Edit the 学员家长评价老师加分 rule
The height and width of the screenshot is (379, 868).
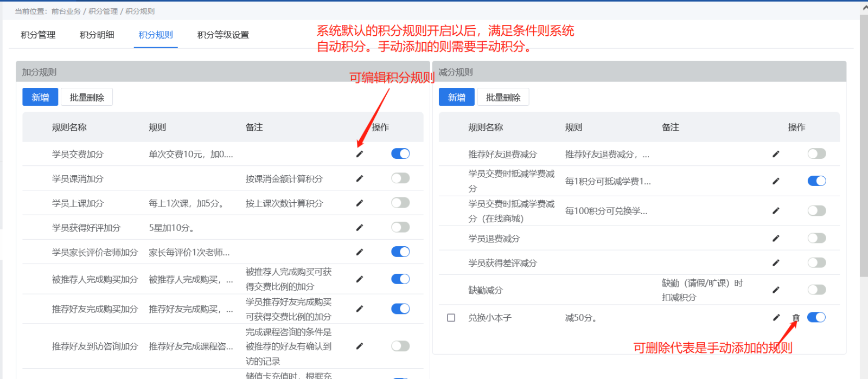(x=359, y=252)
